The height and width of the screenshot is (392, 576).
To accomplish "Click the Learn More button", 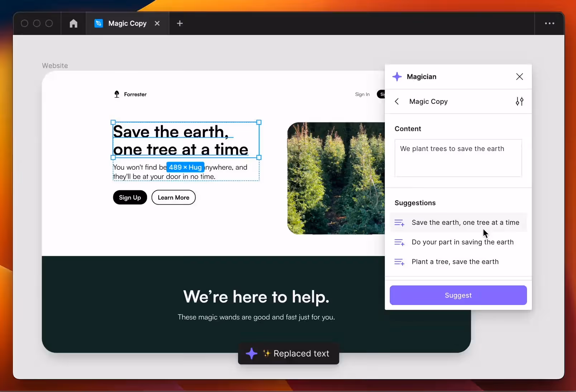I will tap(173, 198).
